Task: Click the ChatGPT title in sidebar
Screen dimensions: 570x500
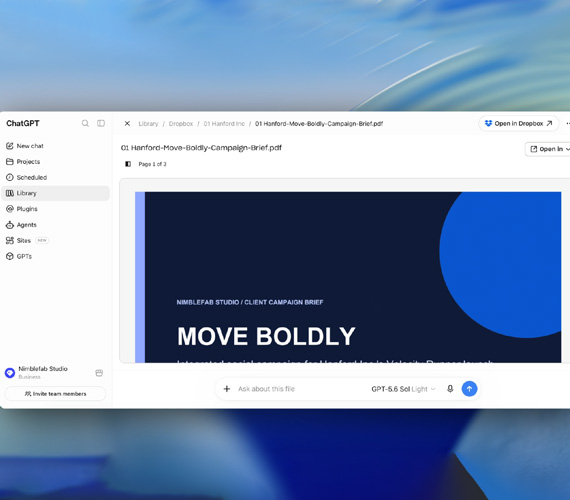Action: (x=23, y=123)
